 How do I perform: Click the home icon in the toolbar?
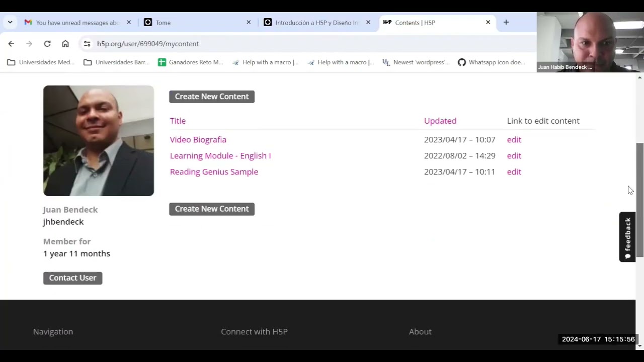click(65, 44)
